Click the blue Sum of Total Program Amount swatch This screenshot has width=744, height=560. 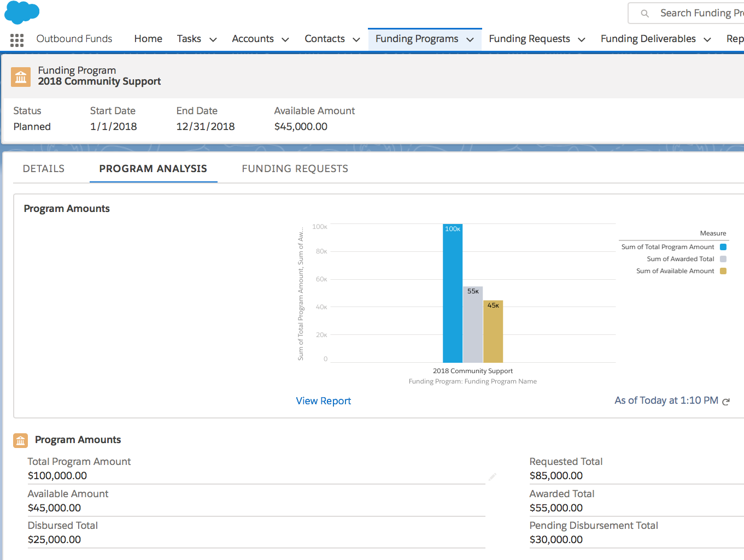pyautogui.click(x=723, y=247)
